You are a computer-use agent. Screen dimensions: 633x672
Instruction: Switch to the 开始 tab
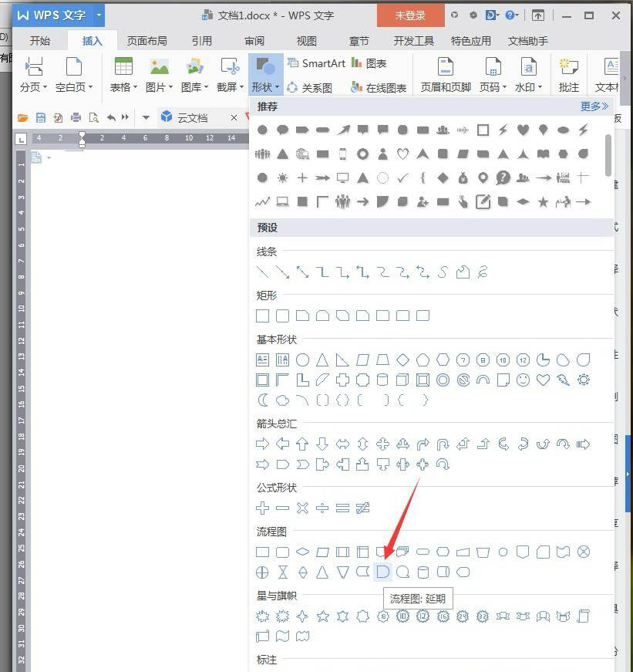coord(40,41)
